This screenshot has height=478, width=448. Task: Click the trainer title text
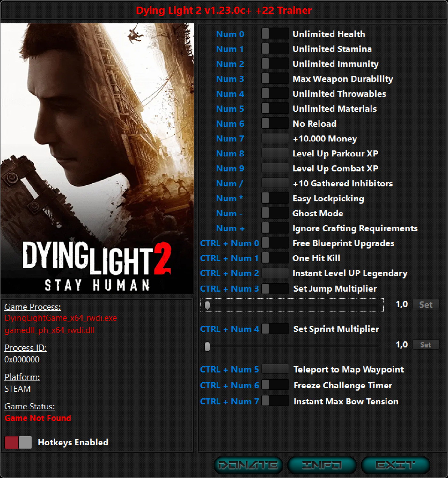pos(224,10)
